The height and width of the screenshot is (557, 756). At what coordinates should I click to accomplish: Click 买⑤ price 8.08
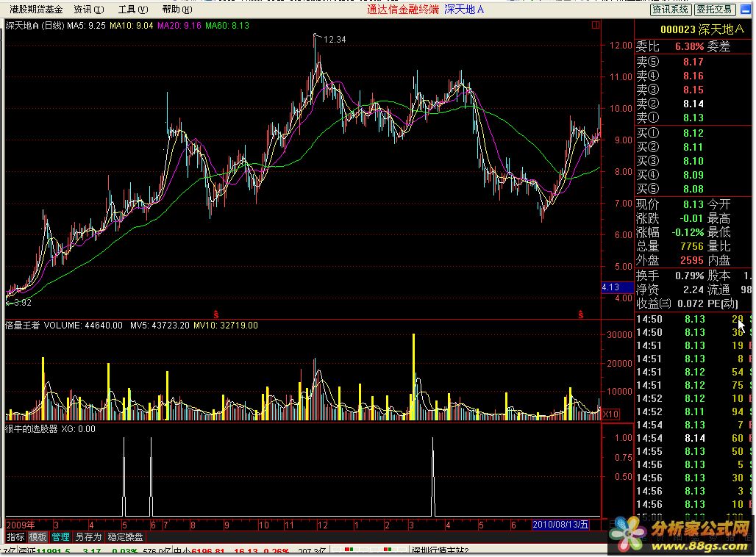693,189
